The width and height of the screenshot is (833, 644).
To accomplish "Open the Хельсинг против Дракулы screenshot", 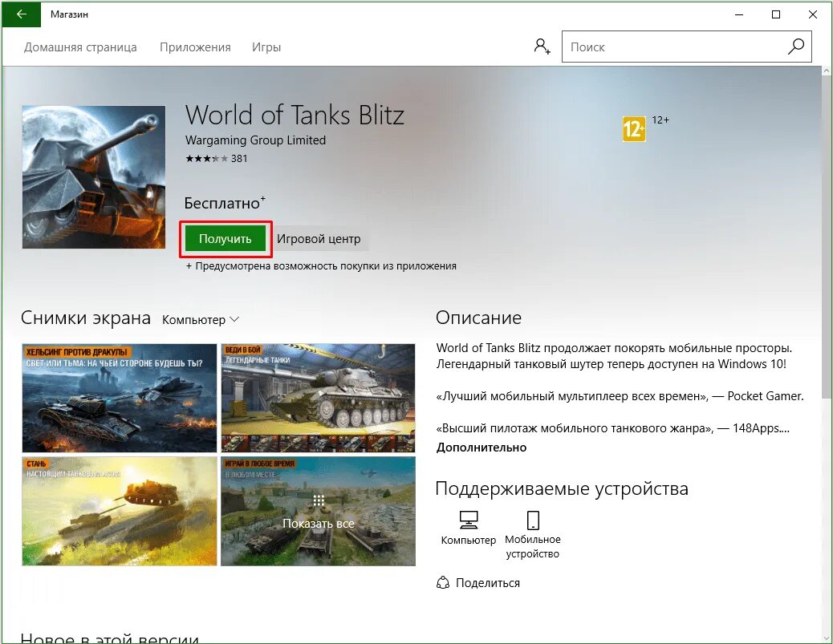I will [x=120, y=398].
